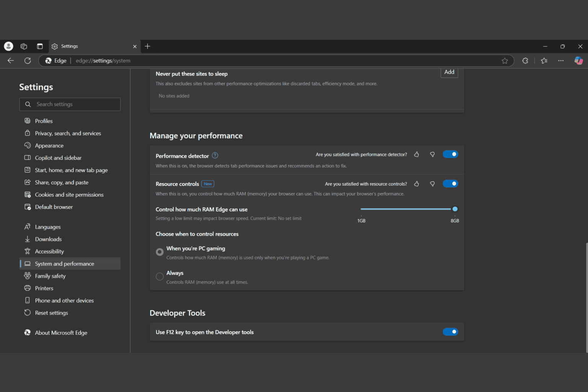Screen dimensions: 588x392
Task: Open About Microsoft Edge
Action: tap(70, 333)
